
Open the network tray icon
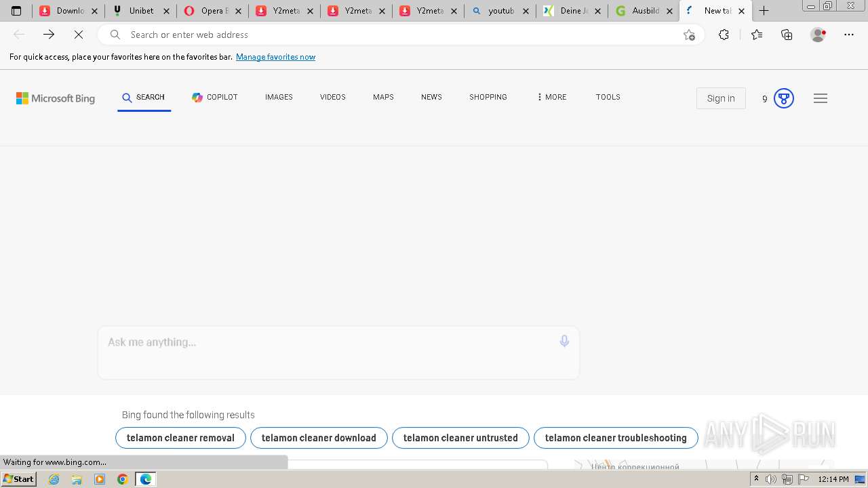[x=787, y=479]
